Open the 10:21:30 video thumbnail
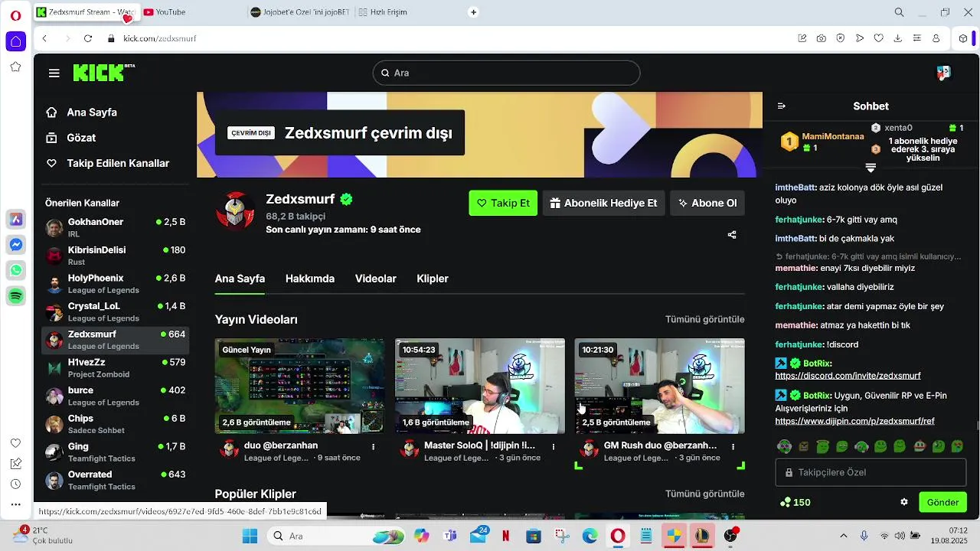The height and width of the screenshot is (551, 980). coord(660,386)
